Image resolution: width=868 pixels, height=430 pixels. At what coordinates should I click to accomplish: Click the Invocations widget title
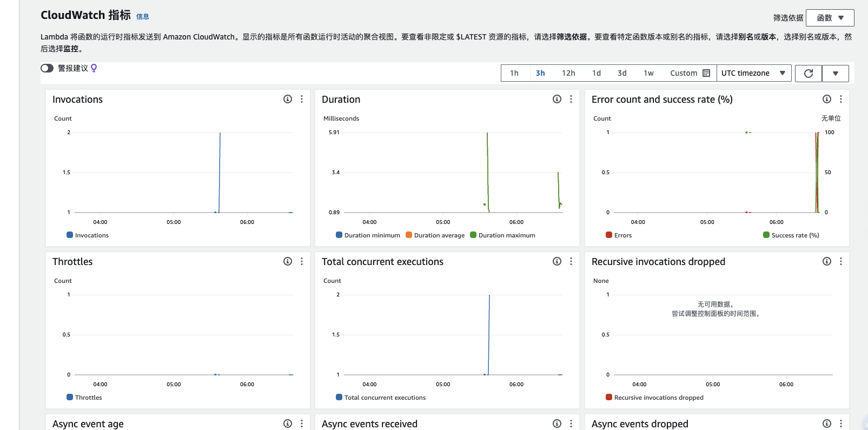point(77,100)
